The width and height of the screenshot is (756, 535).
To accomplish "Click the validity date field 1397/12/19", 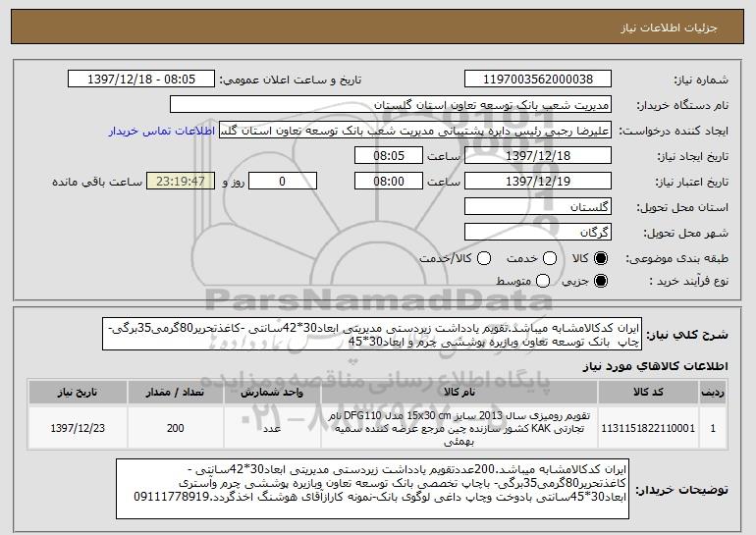I will pos(538,182).
